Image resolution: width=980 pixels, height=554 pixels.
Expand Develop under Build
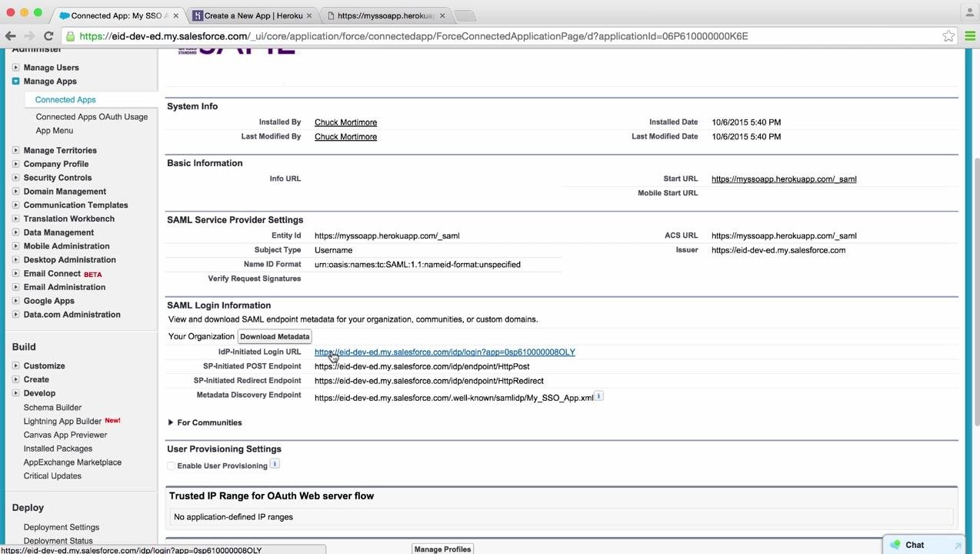15,393
